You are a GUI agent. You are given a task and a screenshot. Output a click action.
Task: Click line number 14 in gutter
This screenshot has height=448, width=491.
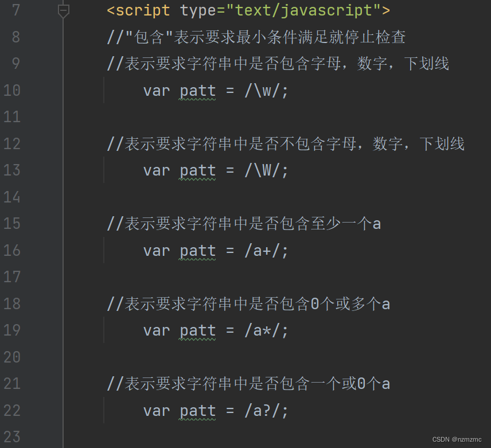pyautogui.click(x=12, y=197)
